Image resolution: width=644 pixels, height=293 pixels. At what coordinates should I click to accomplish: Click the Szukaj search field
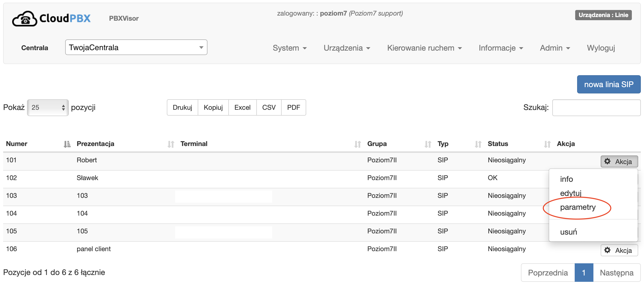coord(596,108)
